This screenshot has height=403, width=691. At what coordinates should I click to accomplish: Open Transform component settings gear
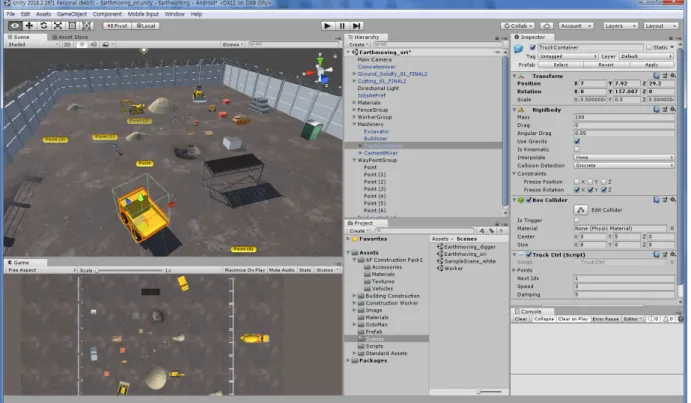click(x=673, y=76)
